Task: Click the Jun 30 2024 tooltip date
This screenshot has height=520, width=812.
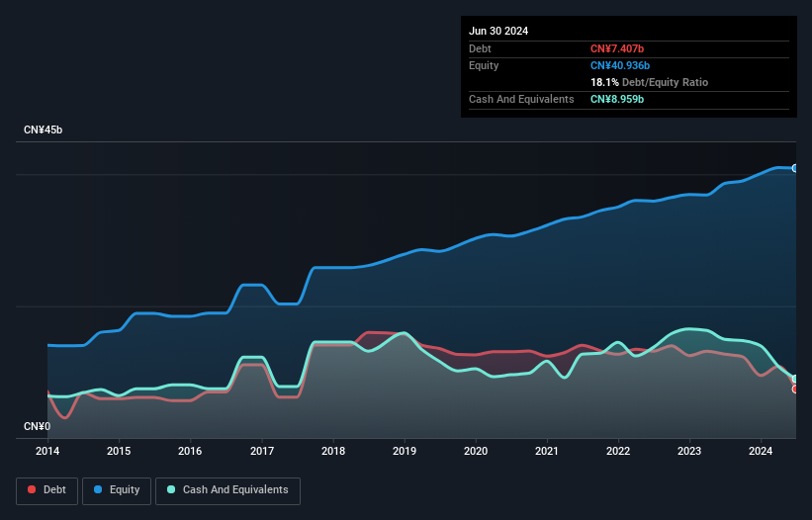Action: click(x=498, y=31)
